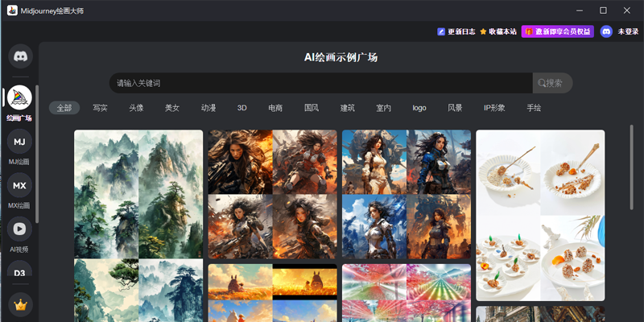Select the 全部 category tab
Screen dimensions: 644x322
[64, 108]
